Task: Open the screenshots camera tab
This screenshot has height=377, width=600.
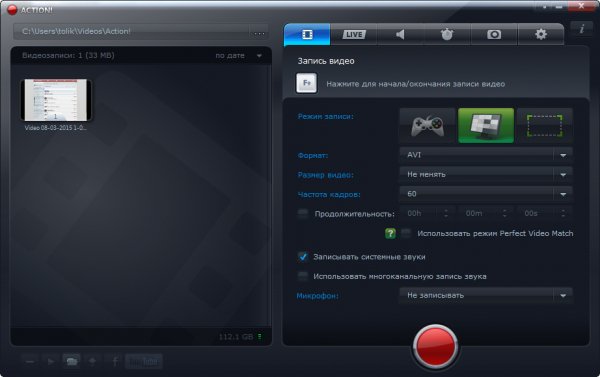Action: [x=494, y=34]
